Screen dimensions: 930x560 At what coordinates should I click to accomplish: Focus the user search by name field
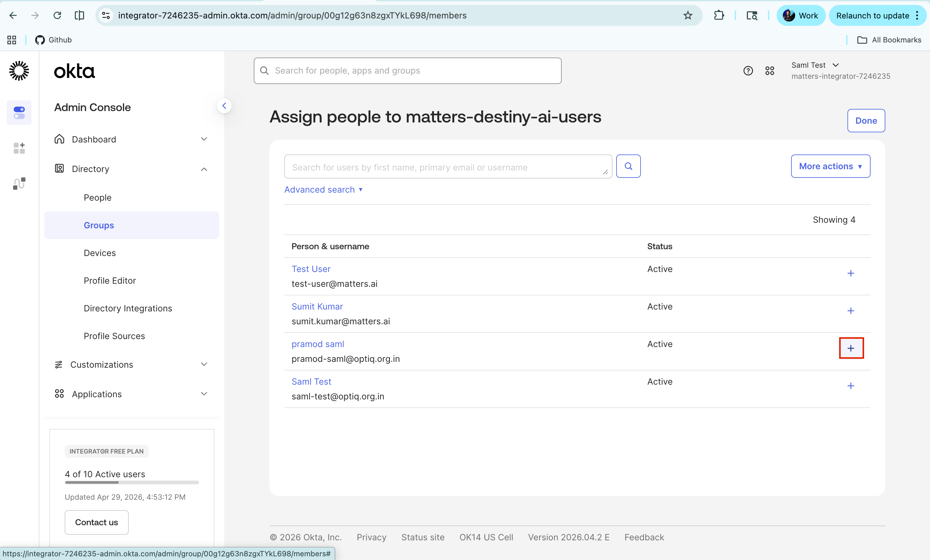(x=448, y=167)
